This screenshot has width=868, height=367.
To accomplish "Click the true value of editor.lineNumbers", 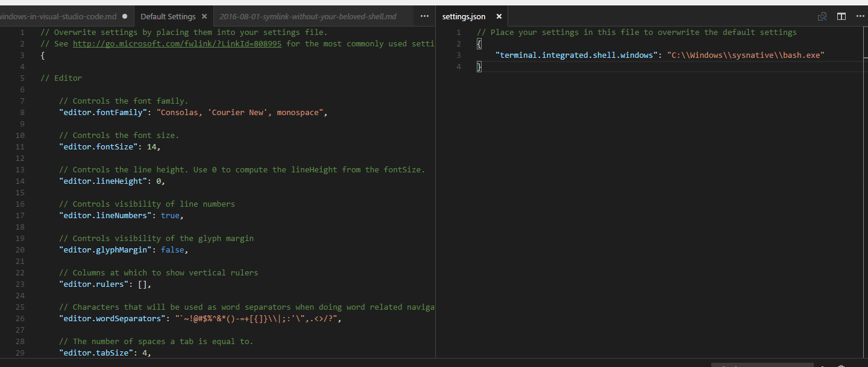I will click(171, 215).
